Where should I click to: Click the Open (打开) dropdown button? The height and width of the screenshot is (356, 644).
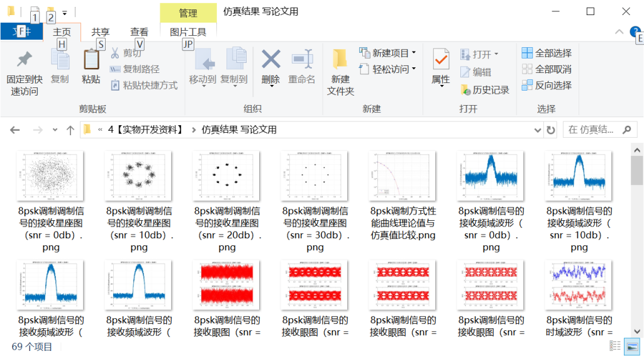[479, 54]
